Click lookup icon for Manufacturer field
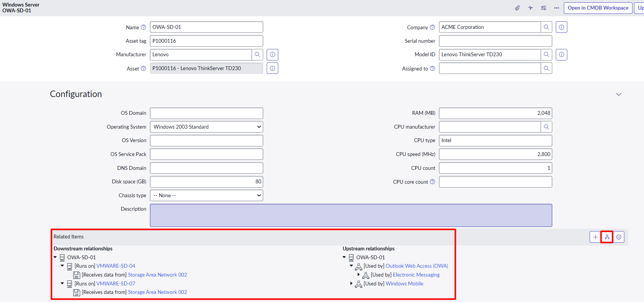Image resolution: width=644 pixels, height=302 pixels. 257,55
